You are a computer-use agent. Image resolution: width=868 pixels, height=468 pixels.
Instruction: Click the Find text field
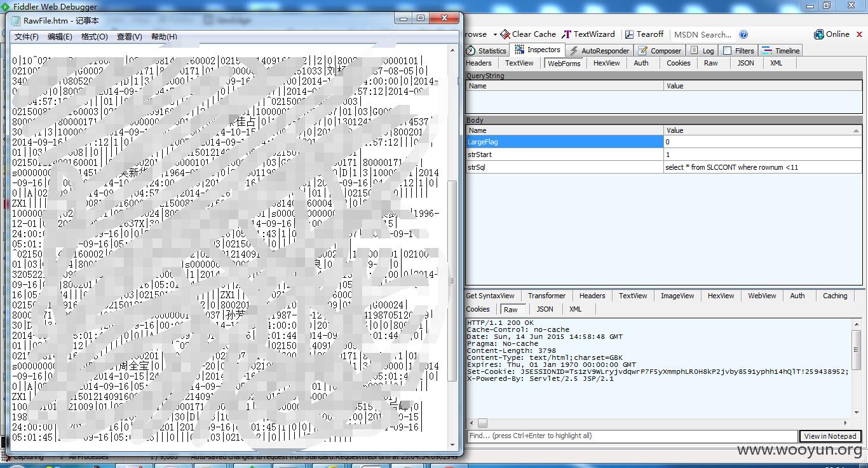coord(632,436)
